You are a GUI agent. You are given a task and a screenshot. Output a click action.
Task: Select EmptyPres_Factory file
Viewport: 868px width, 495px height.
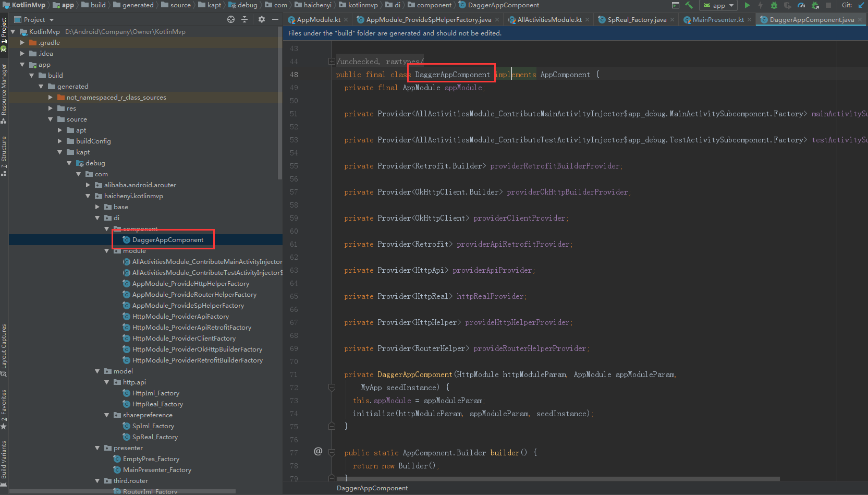point(151,459)
